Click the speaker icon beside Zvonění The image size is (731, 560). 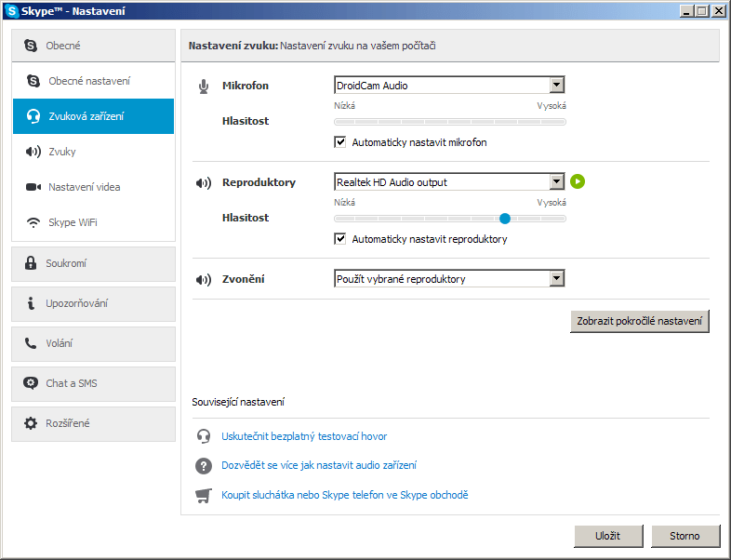[x=204, y=279]
